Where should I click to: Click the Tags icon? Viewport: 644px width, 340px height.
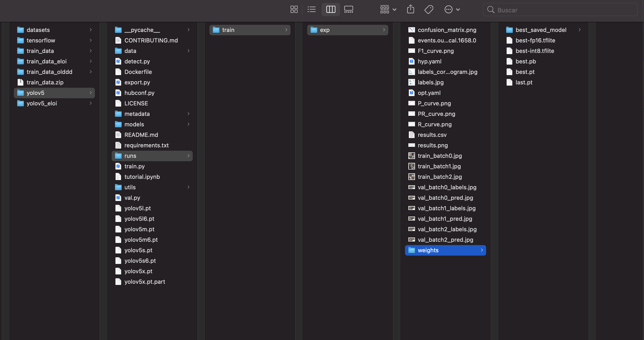[429, 10]
